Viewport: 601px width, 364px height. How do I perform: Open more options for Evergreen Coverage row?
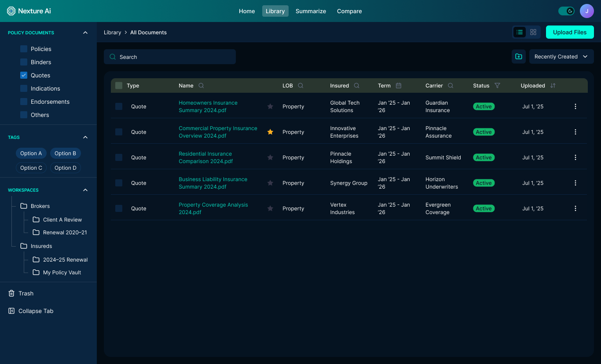coord(575,208)
